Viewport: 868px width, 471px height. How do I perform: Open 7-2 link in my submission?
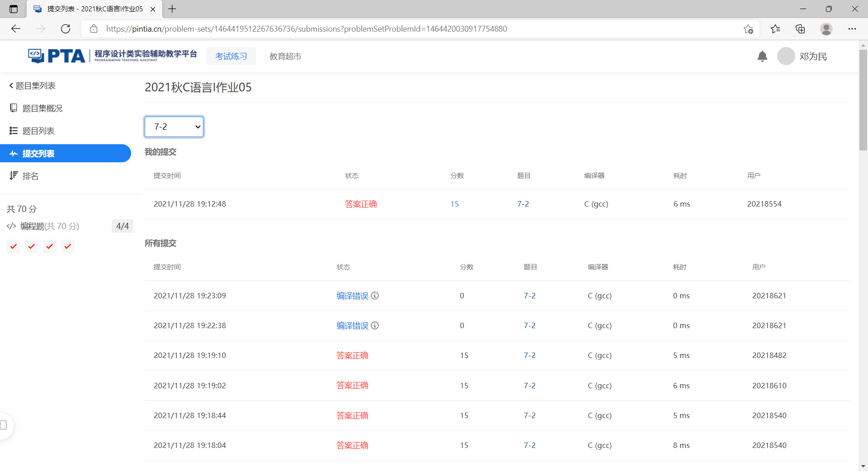tap(523, 204)
